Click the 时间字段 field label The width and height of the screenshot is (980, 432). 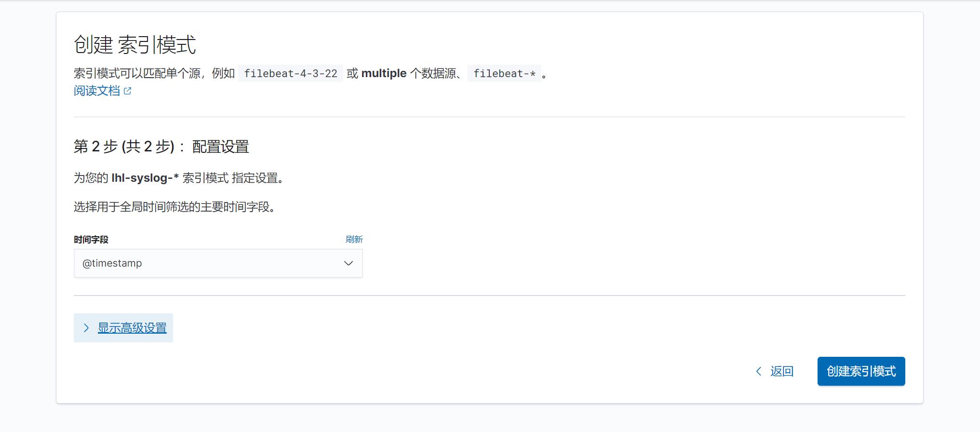click(91, 240)
